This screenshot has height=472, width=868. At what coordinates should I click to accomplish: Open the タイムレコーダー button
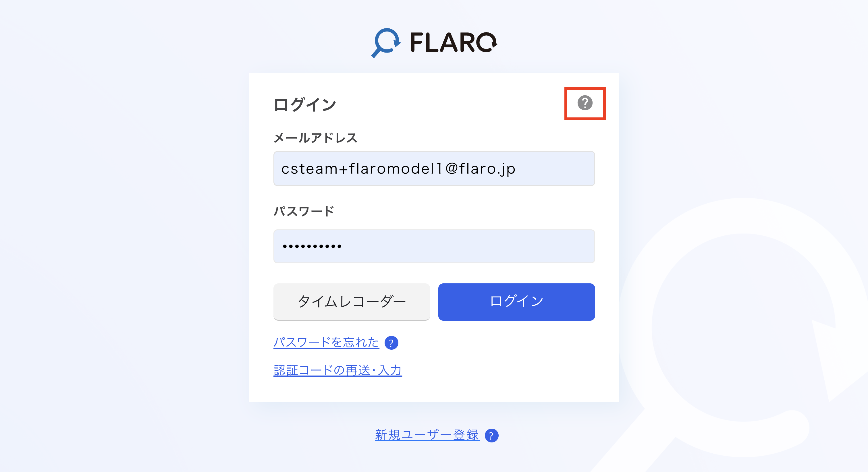click(352, 301)
